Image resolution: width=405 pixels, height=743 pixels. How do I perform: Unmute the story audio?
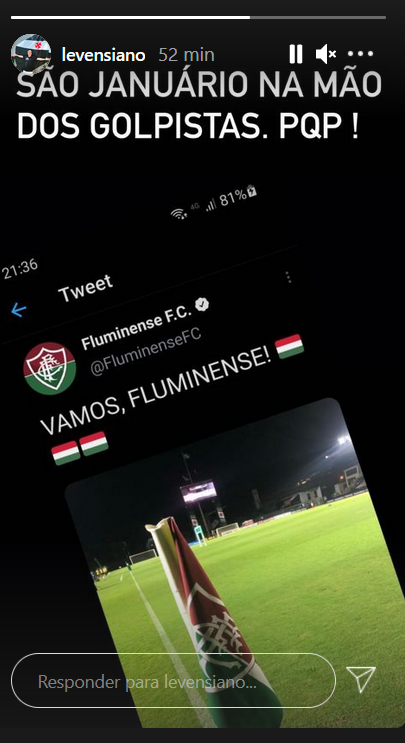pos(325,54)
